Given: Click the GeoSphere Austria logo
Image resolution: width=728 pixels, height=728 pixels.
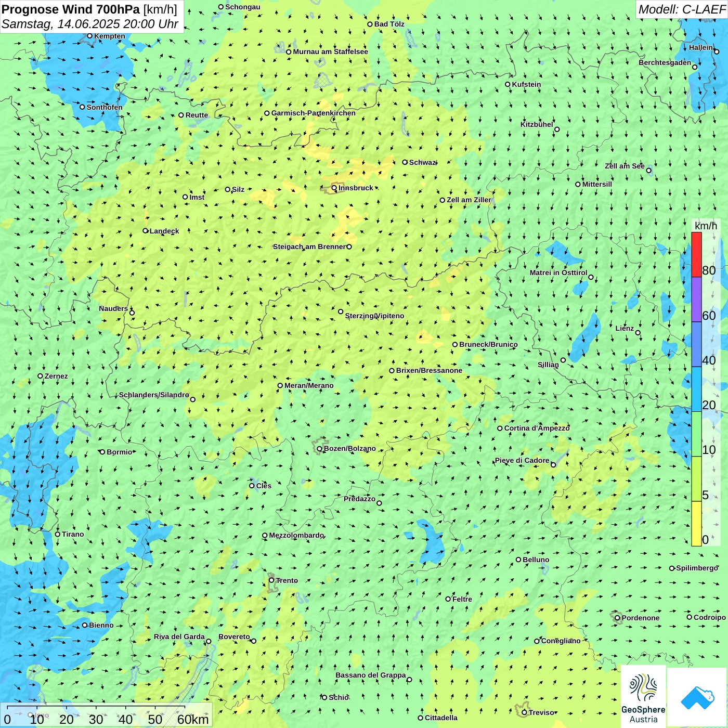Looking at the screenshot, I should click(643, 697).
